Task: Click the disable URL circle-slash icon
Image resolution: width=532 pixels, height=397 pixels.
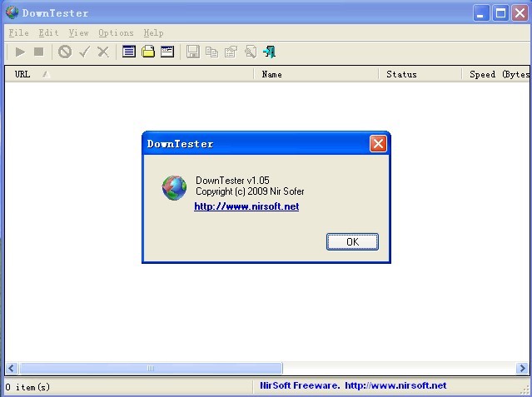Action: [64, 52]
